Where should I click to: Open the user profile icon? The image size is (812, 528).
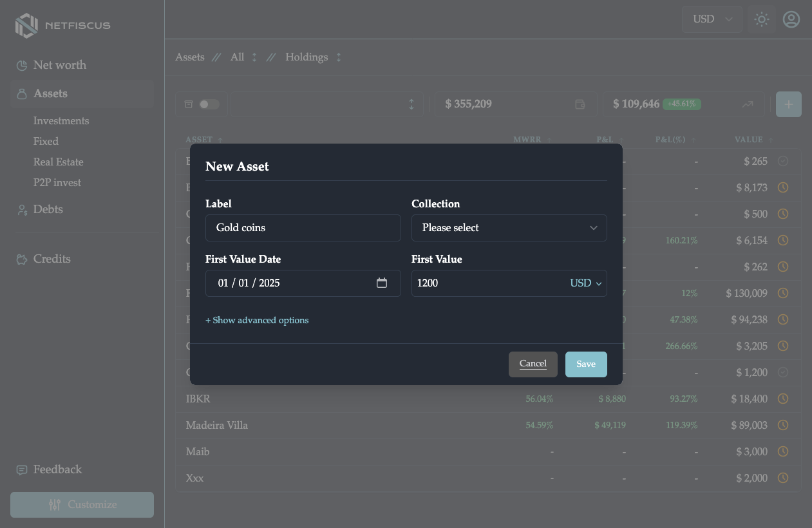tap(791, 19)
